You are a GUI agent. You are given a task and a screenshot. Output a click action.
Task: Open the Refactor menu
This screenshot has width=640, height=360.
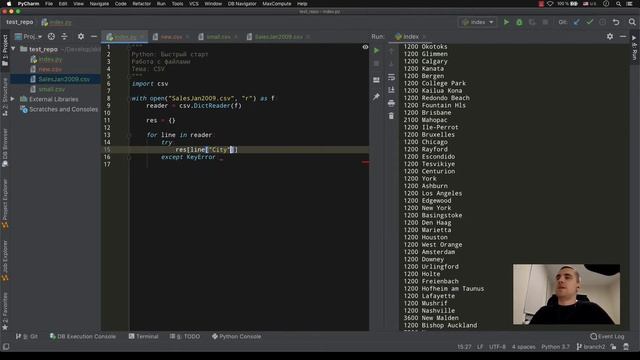(142, 4)
